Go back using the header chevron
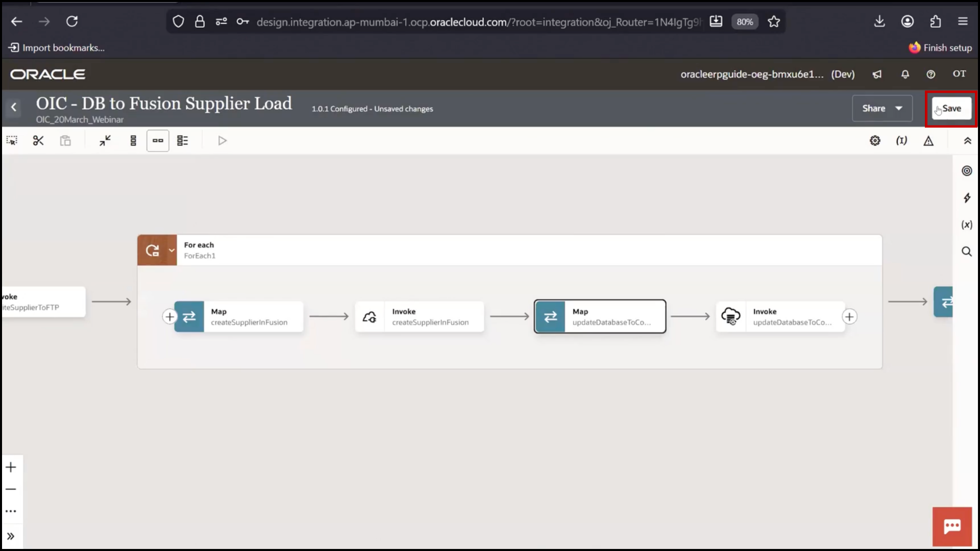Screen dimensions: 980x551 14,107
